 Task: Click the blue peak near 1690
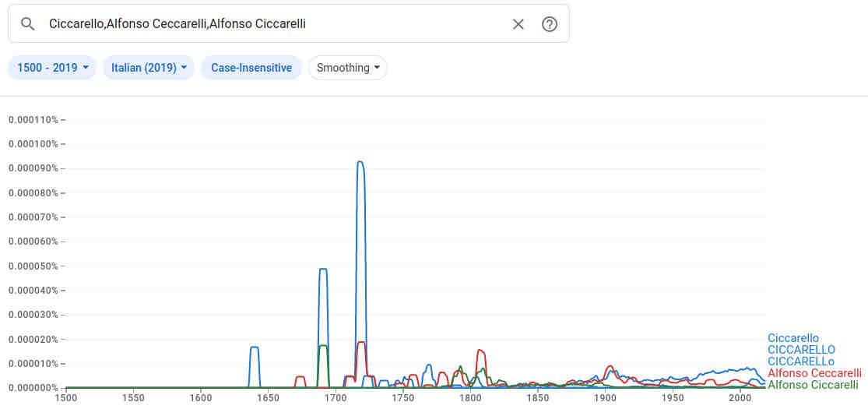[323, 269]
